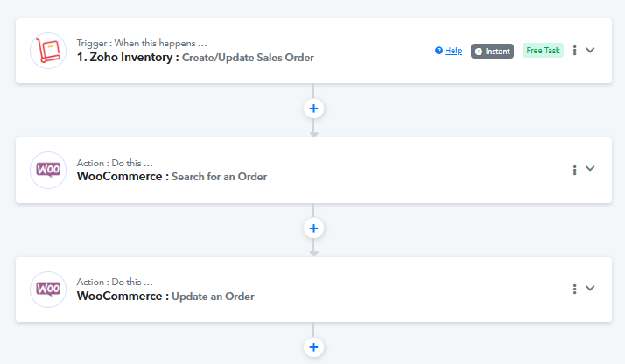Click 'Trigger : When this happens ...' label
The width and height of the screenshot is (625, 364).
click(x=142, y=44)
